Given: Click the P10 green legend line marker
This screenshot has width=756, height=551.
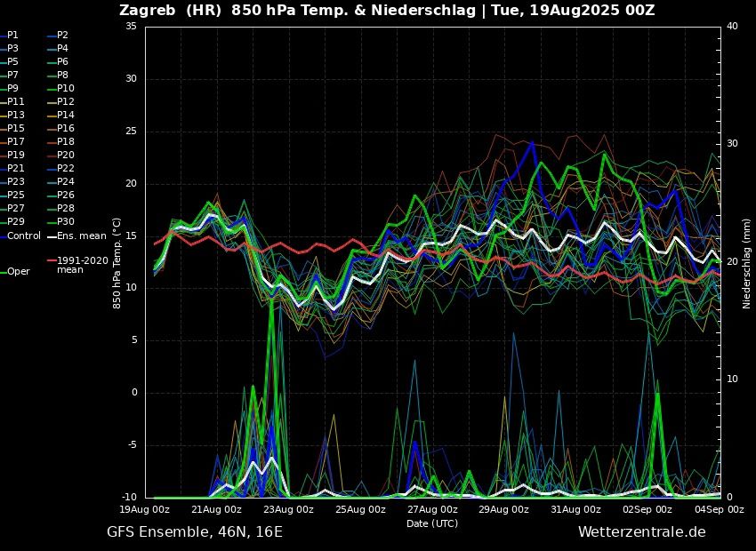Looking at the screenshot, I should coord(52,88).
